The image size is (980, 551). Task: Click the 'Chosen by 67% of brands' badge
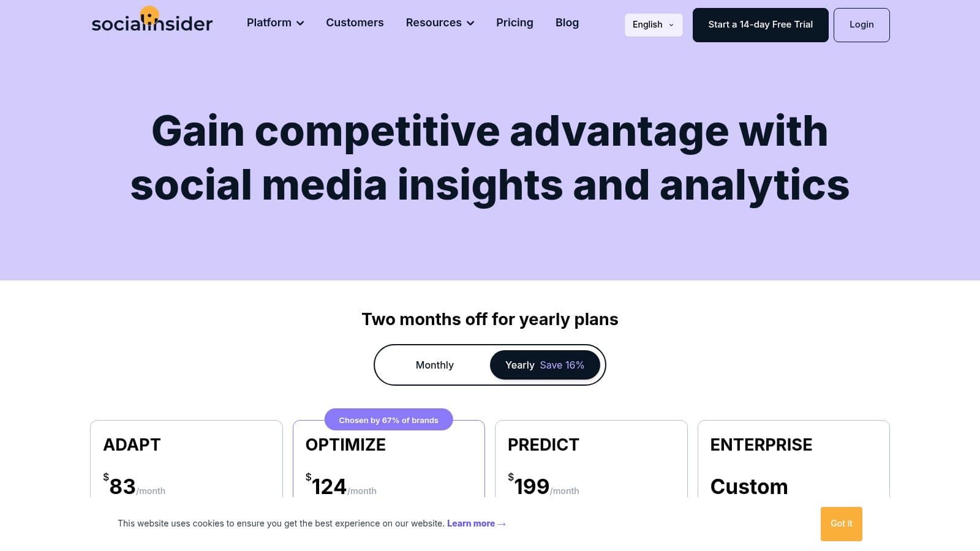pyautogui.click(x=388, y=420)
